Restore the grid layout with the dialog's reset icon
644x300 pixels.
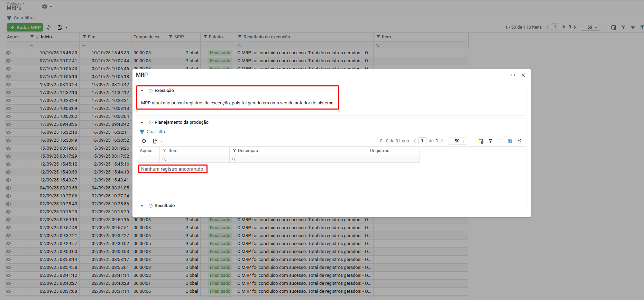(519, 141)
